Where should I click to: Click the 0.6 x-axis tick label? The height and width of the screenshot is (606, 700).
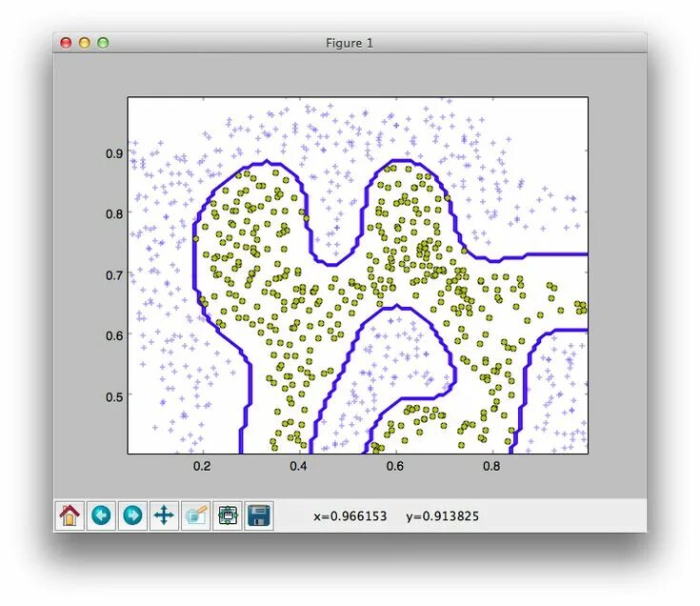click(394, 466)
